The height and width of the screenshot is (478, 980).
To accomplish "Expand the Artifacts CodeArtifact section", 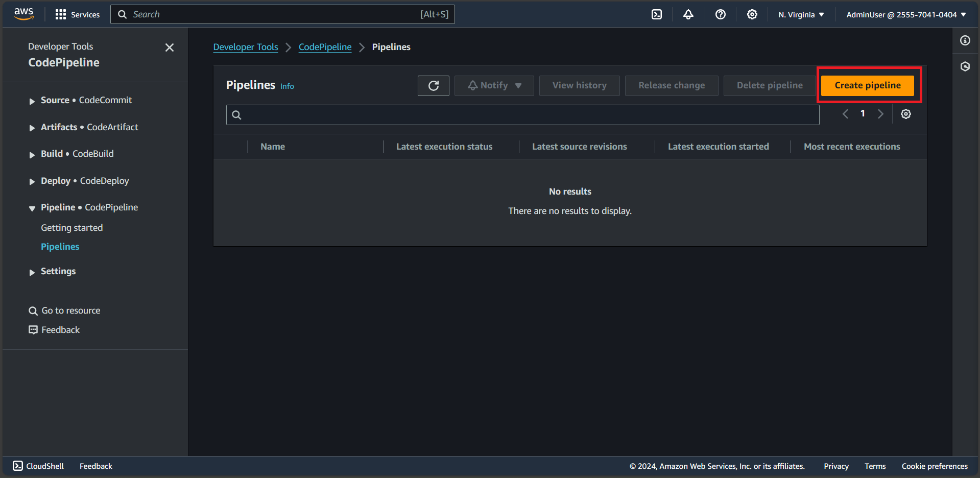I will [x=32, y=128].
